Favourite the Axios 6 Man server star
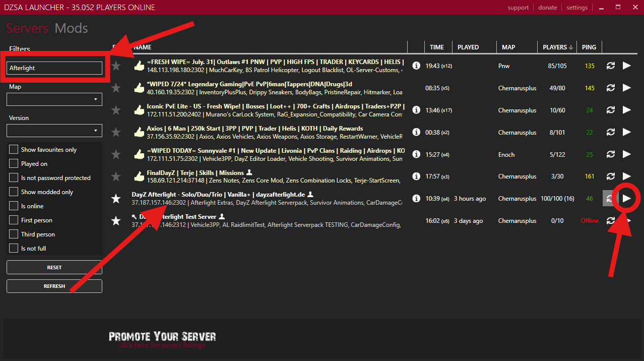Viewport: 644px width, 361px height. click(x=116, y=132)
